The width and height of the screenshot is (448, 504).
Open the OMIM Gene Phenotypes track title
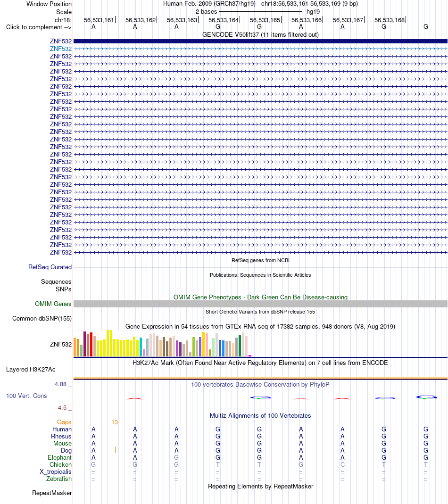click(x=260, y=297)
